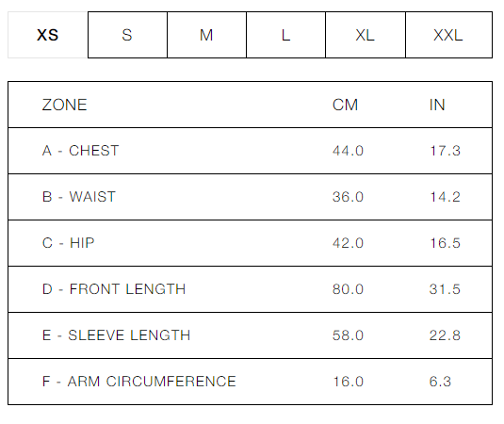Screen dimensions: 504x424
Task: Switch to the XXL size tab
Action: tap(448, 35)
